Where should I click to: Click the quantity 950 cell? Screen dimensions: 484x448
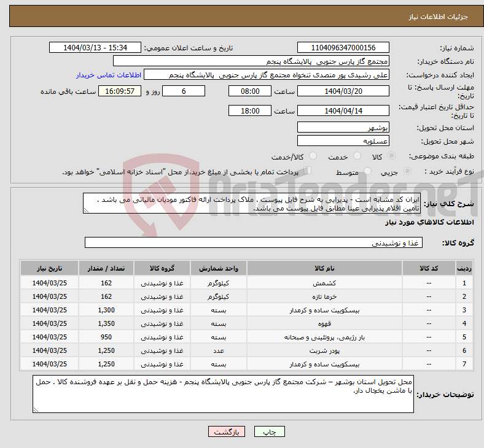[x=106, y=337]
